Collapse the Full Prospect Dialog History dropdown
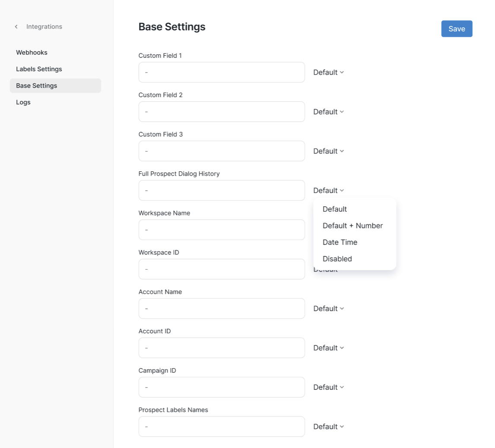The width and height of the screenshot is (495, 448). coord(328,190)
